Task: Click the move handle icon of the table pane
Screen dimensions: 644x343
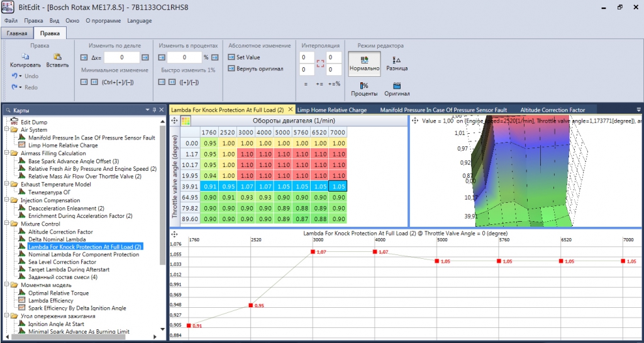Action: (x=174, y=121)
